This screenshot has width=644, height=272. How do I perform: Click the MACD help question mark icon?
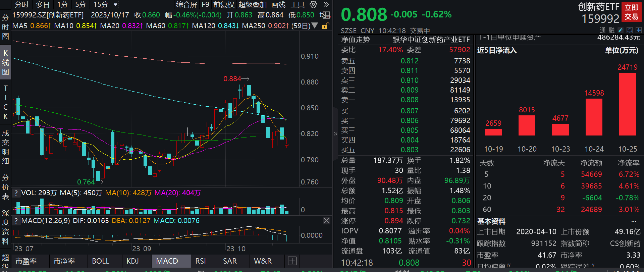(x=16, y=221)
